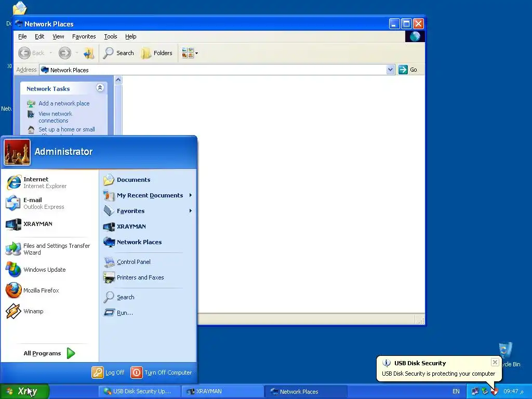Switch to XRAYMAN taskbar button
The height and width of the screenshot is (399, 532).
click(221, 391)
